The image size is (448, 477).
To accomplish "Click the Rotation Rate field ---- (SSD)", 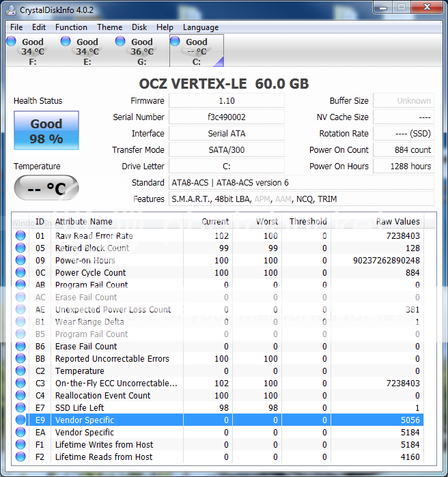I will pyautogui.click(x=404, y=134).
